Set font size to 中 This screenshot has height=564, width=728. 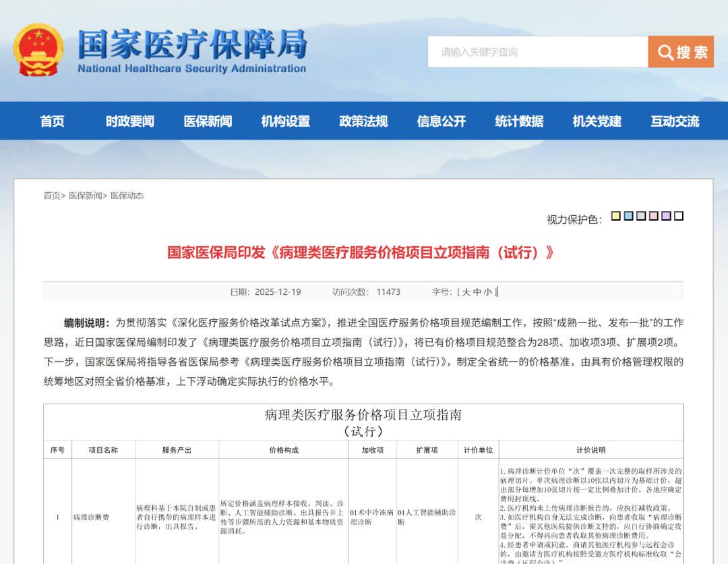[477, 291]
